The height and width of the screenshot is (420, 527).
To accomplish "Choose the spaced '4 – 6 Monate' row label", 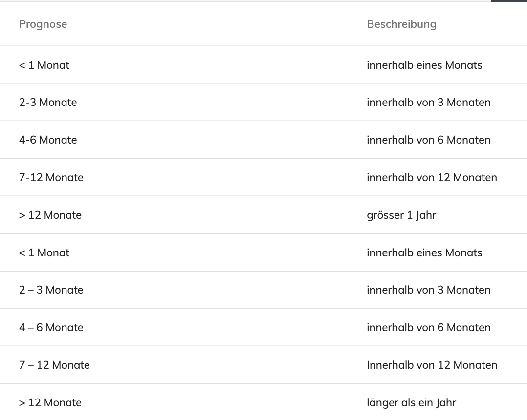I will 51,328.
